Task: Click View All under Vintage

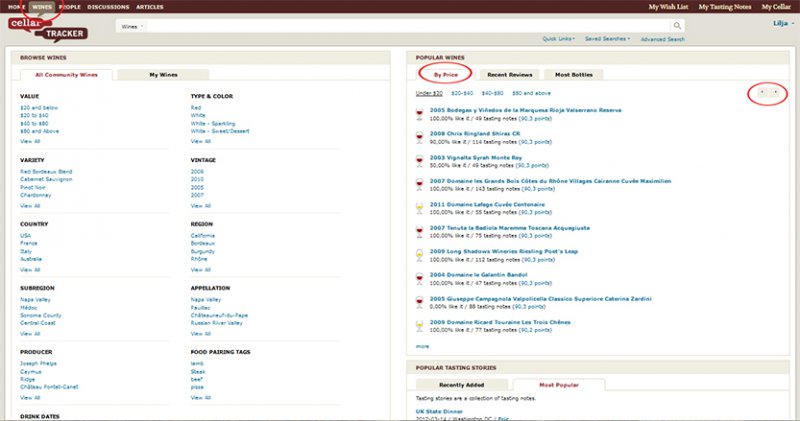Action: (x=201, y=206)
